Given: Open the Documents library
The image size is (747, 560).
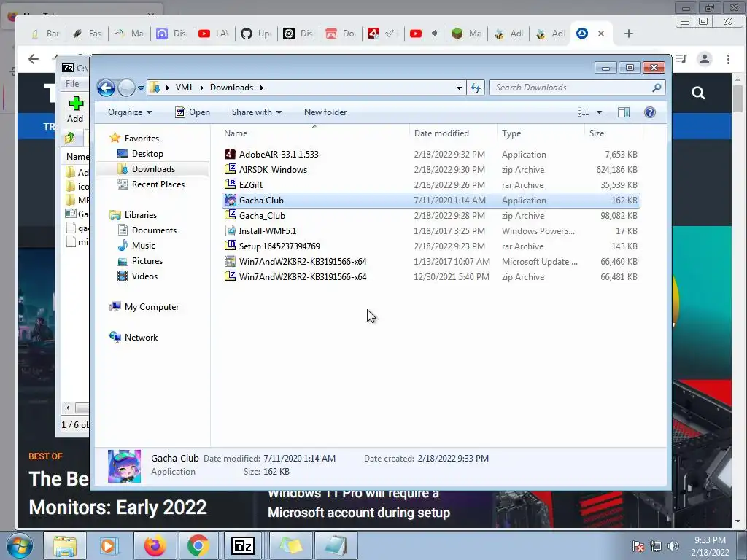Looking at the screenshot, I should point(147,230).
